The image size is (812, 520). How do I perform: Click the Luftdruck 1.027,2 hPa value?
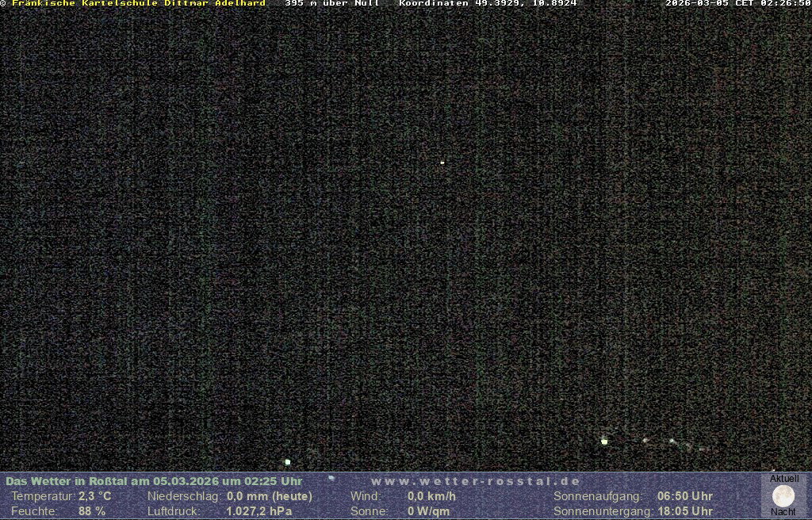click(259, 511)
